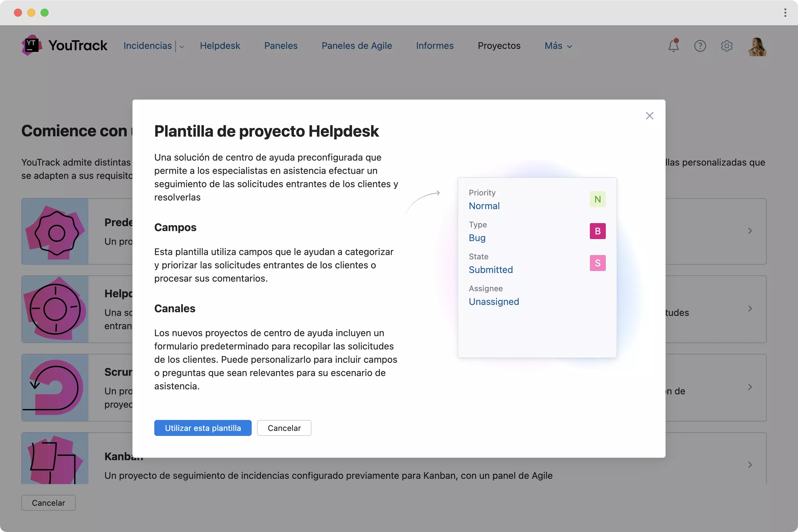Open the Kanban row chevron
Viewport: 798px width, 532px height.
click(750, 465)
